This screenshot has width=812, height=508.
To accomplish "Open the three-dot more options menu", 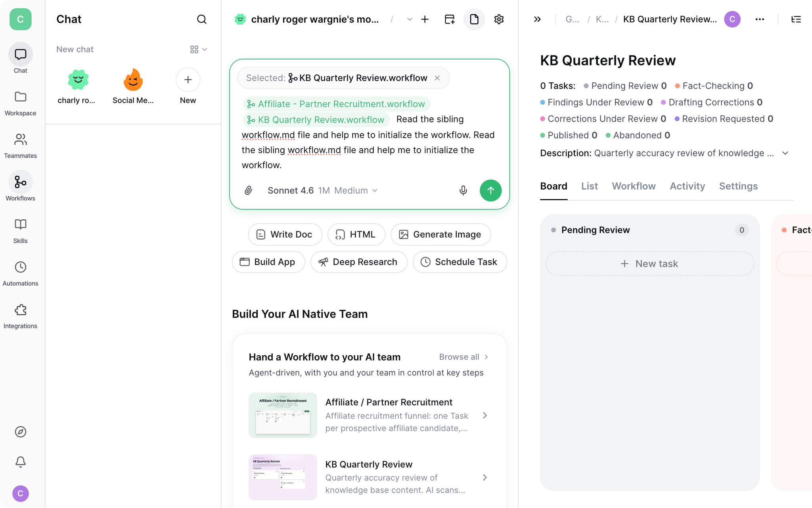I will pos(759,19).
